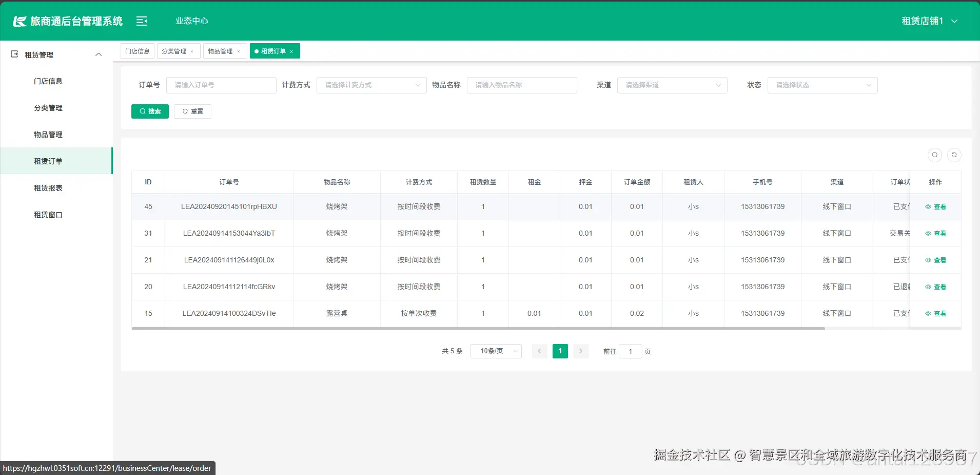The height and width of the screenshot is (475, 980).
Task: Close the 分类管理 tab
Action: pyautogui.click(x=192, y=51)
